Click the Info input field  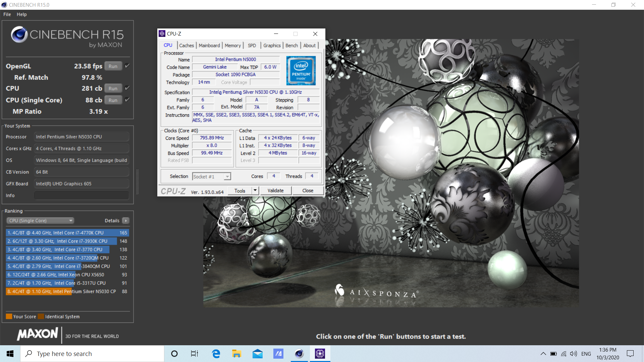(82, 195)
